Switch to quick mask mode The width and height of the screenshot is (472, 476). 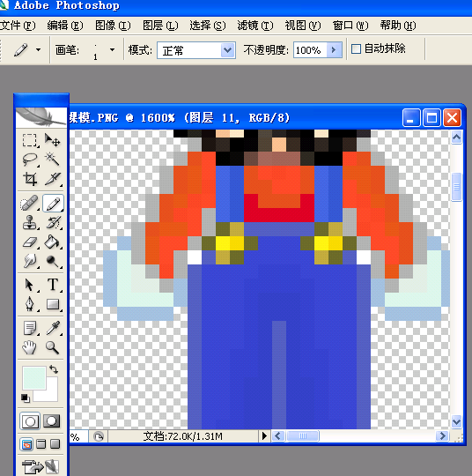pyautogui.click(x=52, y=421)
